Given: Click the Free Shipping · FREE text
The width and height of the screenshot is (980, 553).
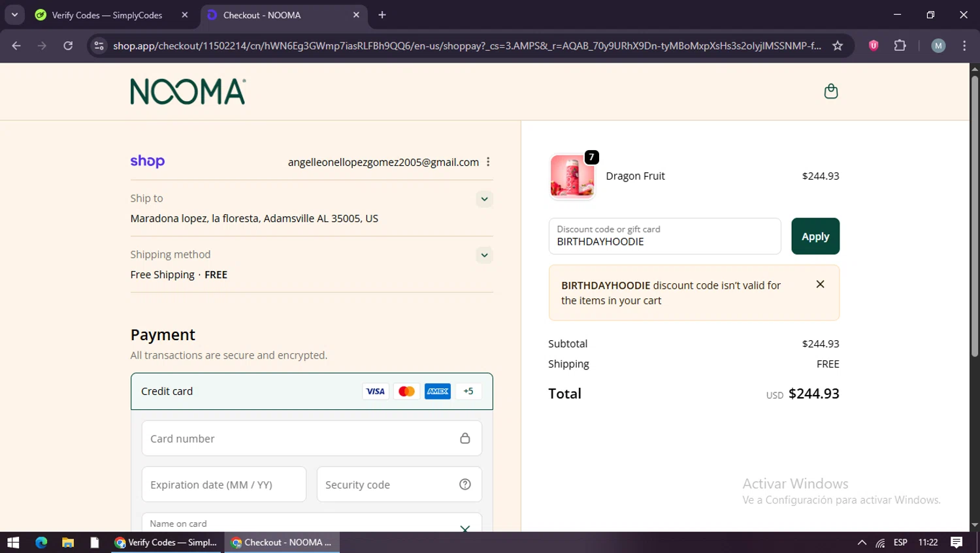Looking at the screenshot, I should [179, 275].
